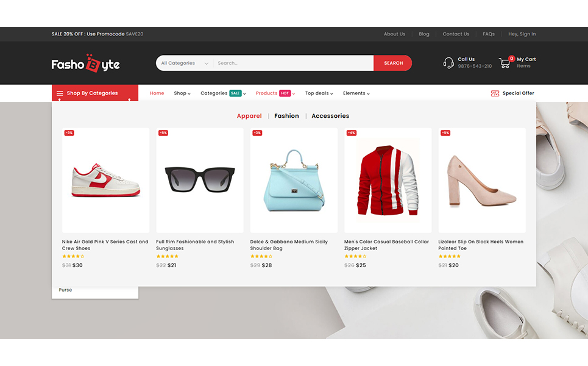588x366 pixels.
Task: Open the Contact Us link
Action: click(456, 34)
